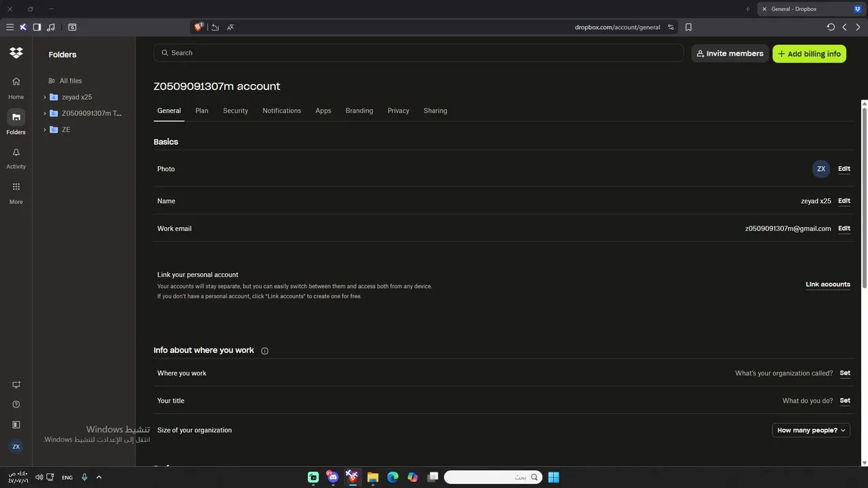Launch Microsoft Edge from the taskbar

point(393,477)
